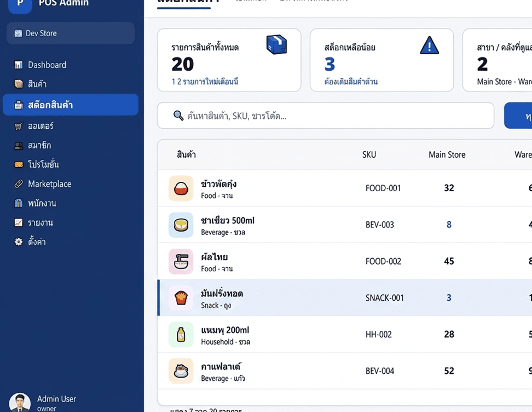Click the กาแฟลาเต้ product name
The height and width of the screenshot is (412, 532).
pos(221,367)
